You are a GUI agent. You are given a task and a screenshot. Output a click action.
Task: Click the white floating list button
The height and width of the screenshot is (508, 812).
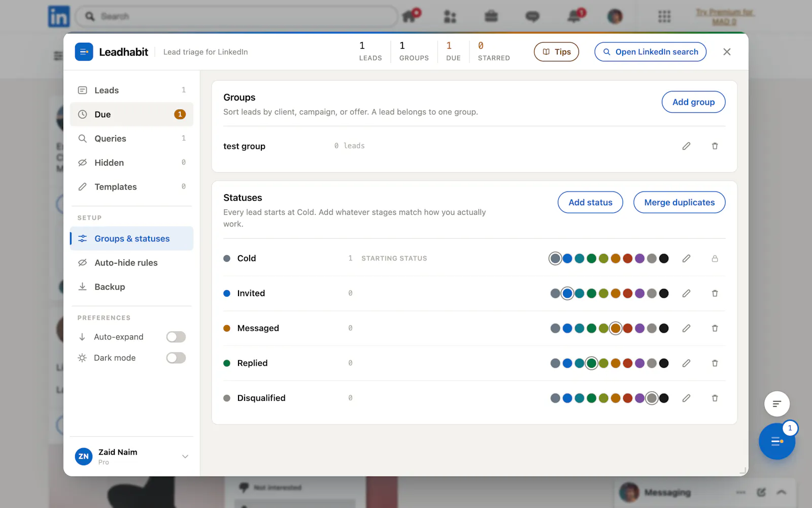[777, 404]
